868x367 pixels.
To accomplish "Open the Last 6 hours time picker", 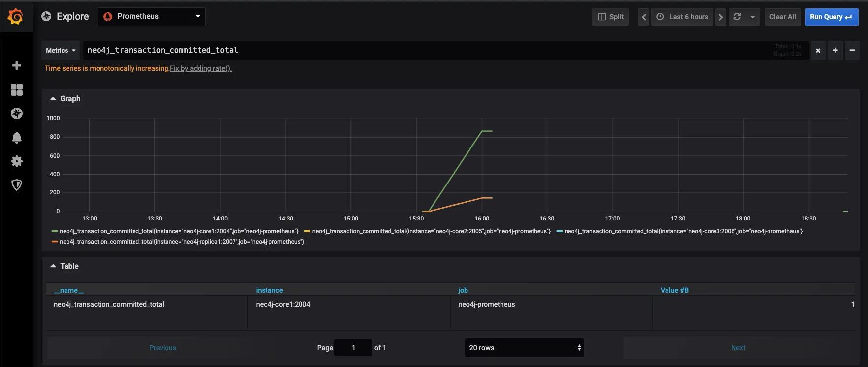I will pos(682,17).
